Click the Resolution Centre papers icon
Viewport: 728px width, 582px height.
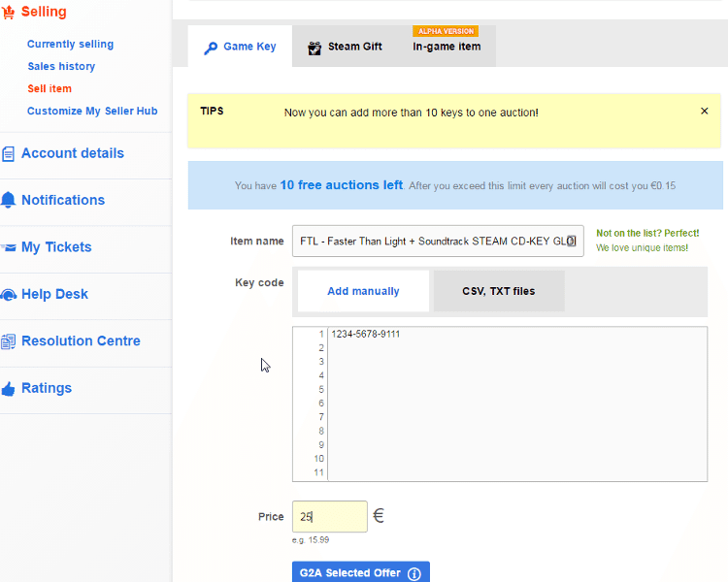pyautogui.click(x=8, y=341)
